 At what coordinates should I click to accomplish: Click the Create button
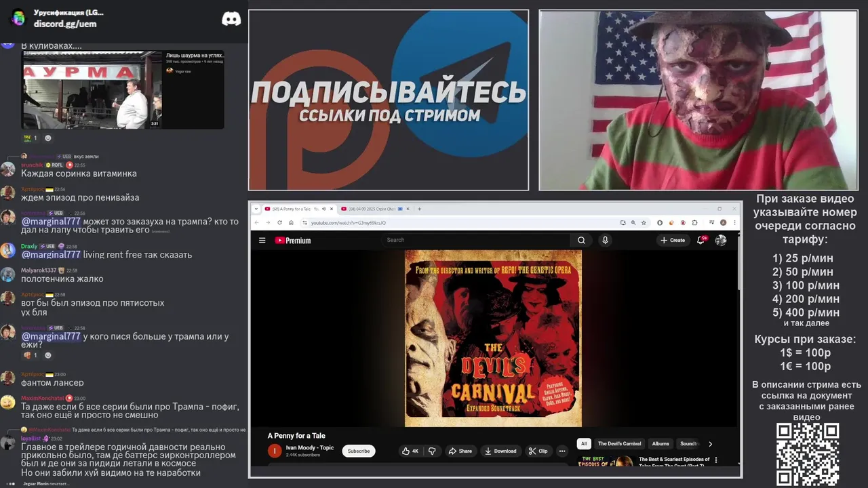tap(673, 240)
